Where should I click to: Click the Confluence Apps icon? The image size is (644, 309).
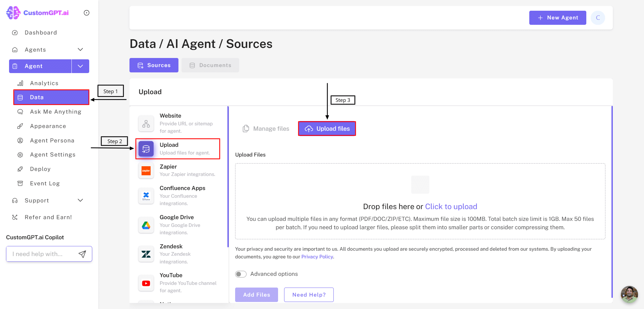click(146, 196)
